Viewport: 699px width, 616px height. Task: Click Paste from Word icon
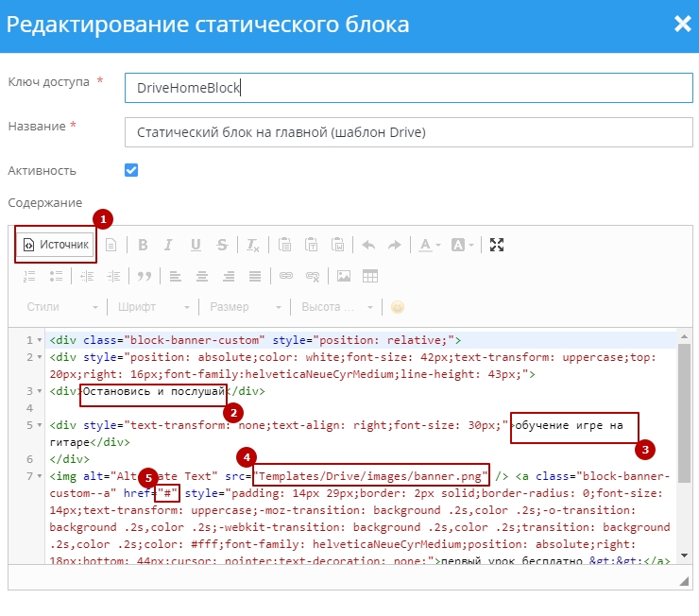pos(338,245)
